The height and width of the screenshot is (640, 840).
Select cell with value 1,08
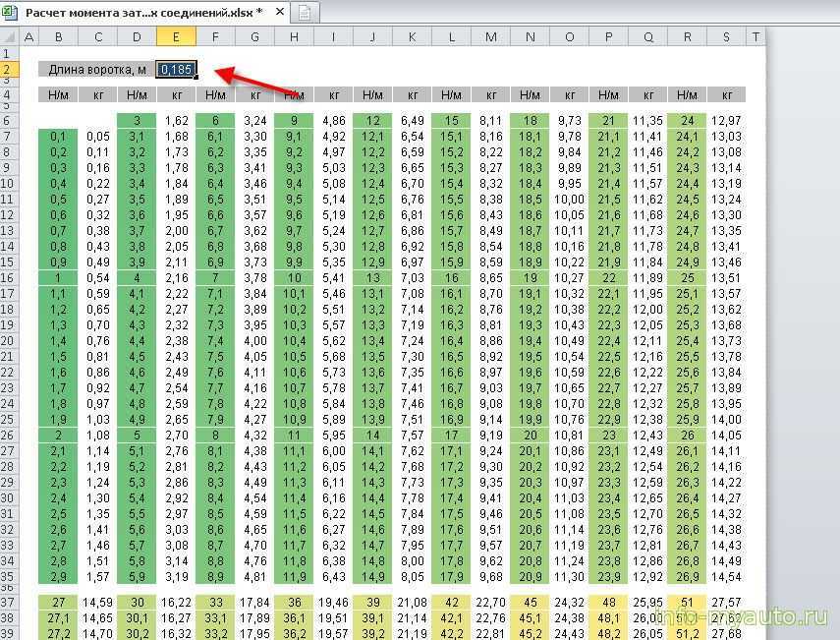98,436
